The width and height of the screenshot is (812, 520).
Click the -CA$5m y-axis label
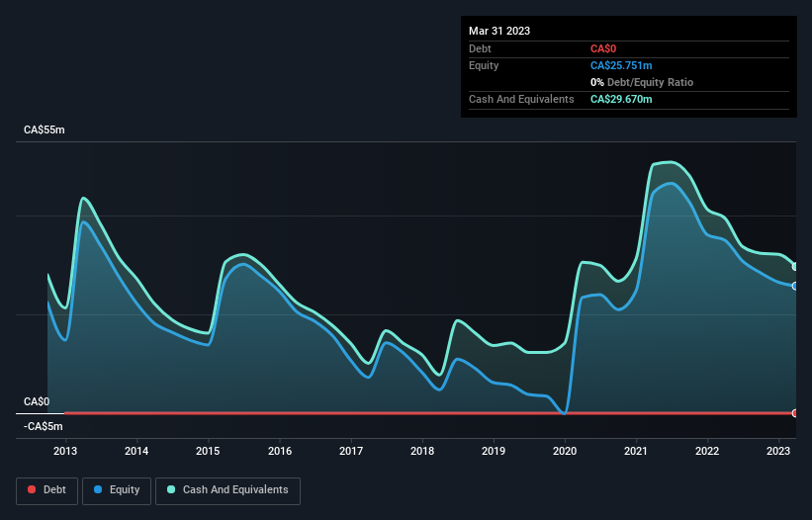coord(43,426)
